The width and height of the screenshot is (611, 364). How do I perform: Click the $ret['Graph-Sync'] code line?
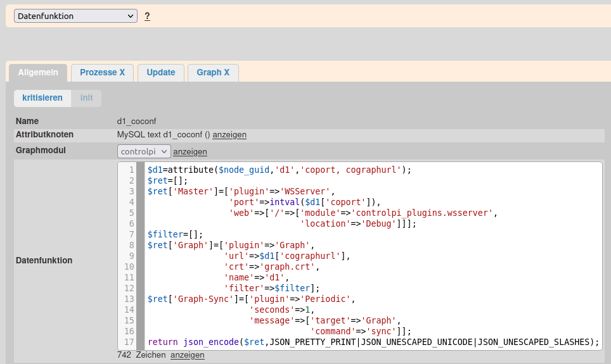point(252,299)
